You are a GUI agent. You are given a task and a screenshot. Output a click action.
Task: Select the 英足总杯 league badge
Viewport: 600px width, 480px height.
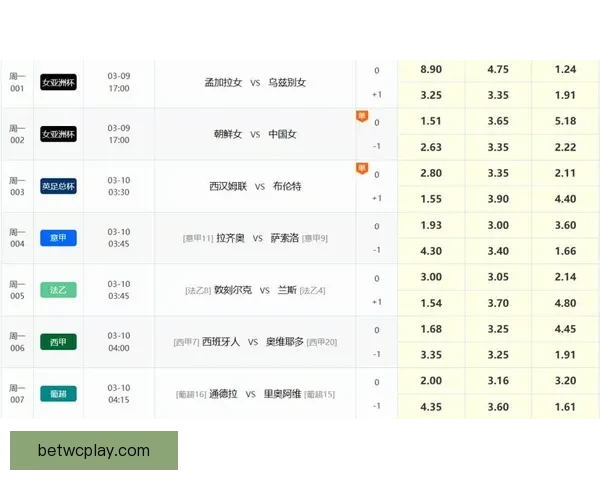59,186
